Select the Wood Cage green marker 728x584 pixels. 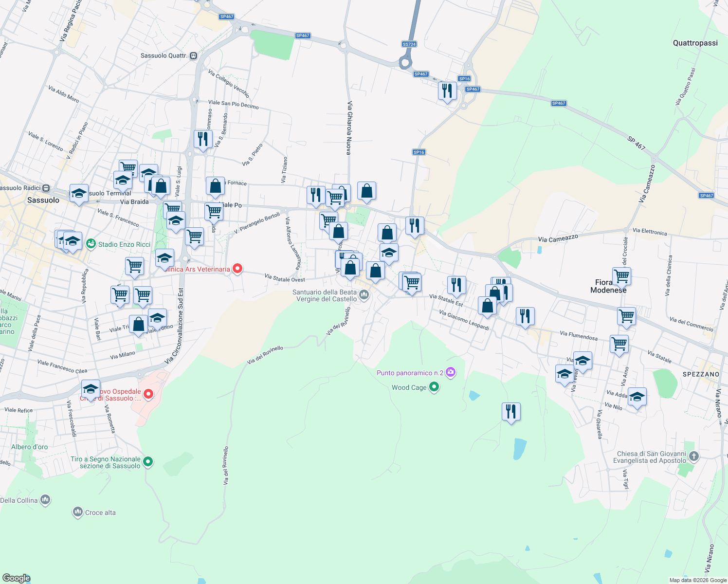[434, 387]
